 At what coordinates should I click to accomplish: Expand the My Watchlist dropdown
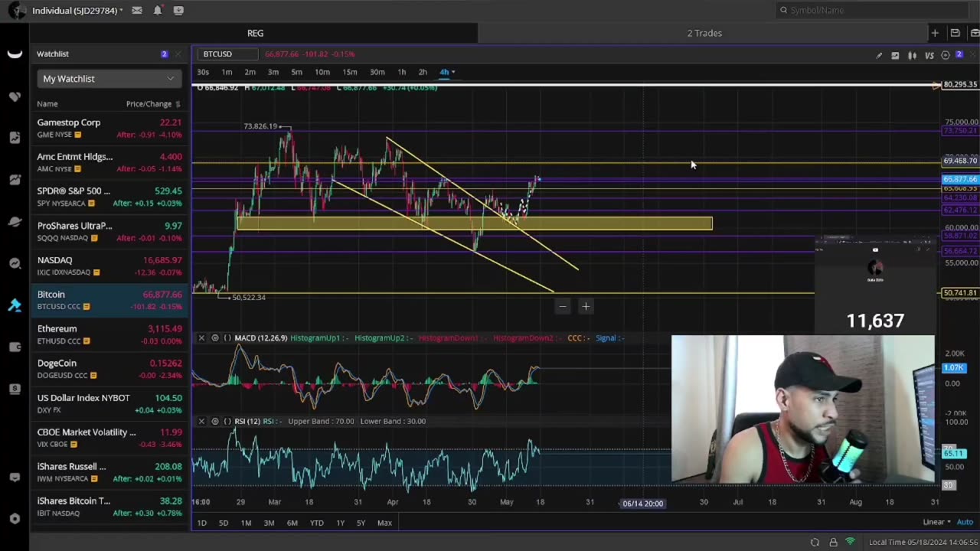[108, 79]
